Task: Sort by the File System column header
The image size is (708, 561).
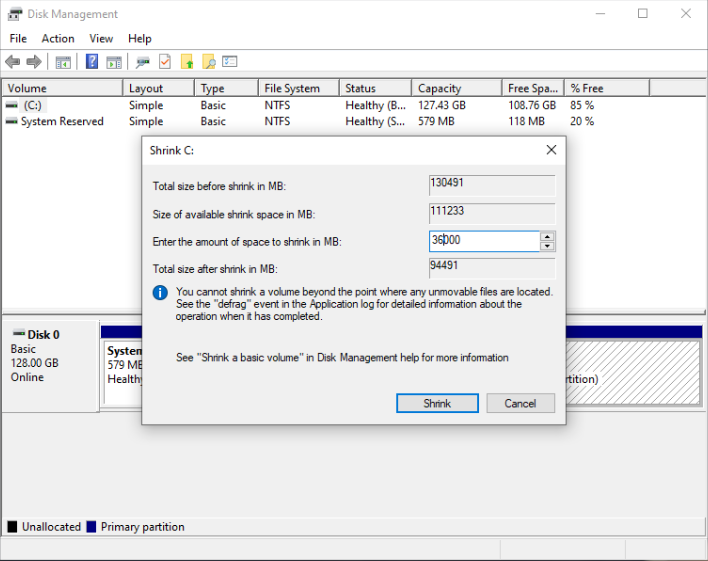Action: (298, 88)
